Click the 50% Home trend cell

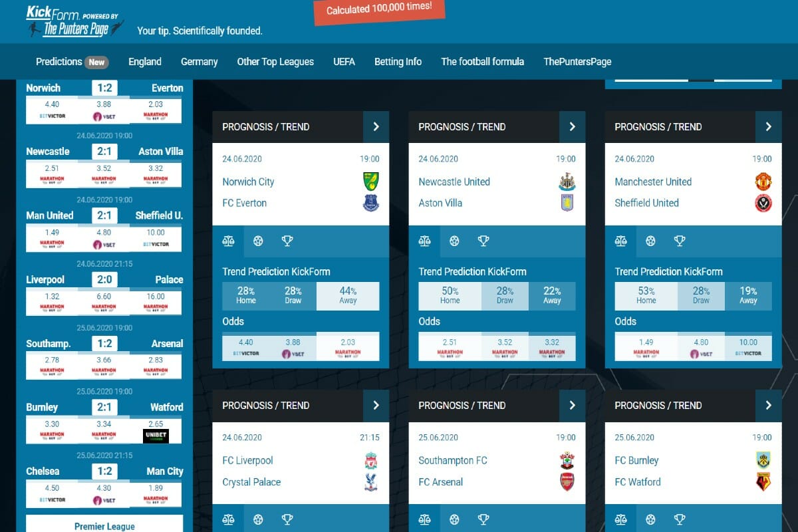pyautogui.click(x=450, y=296)
